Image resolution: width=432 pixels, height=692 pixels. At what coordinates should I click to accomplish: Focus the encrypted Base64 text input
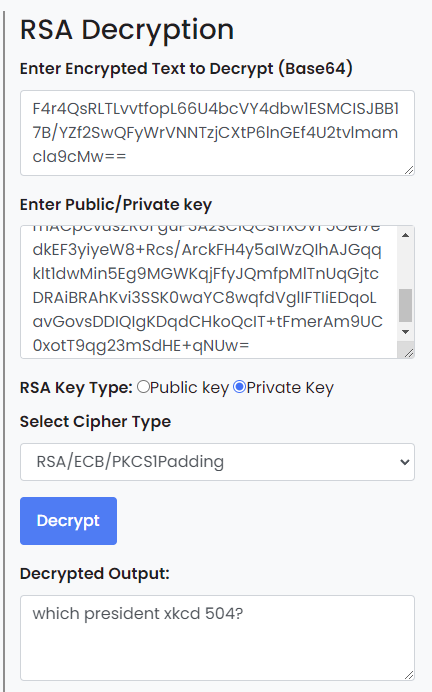pos(217,133)
